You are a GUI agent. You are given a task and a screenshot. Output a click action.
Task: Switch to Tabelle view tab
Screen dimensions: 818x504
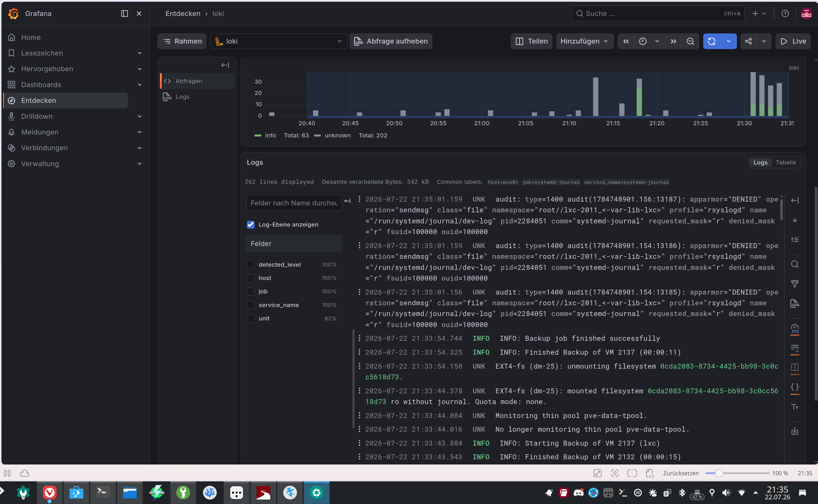(786, 162)
